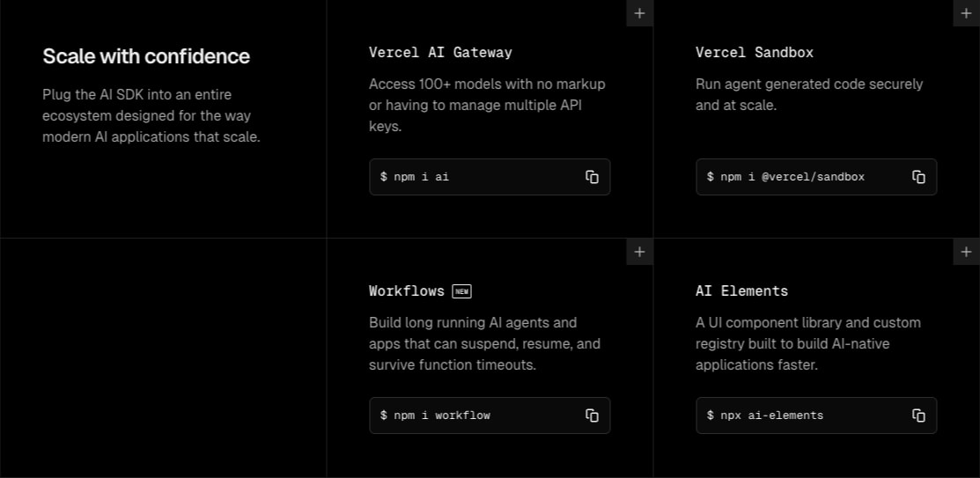
Task: Click the 'Plug the AI SDK into' paragraph
Action: 151,115
